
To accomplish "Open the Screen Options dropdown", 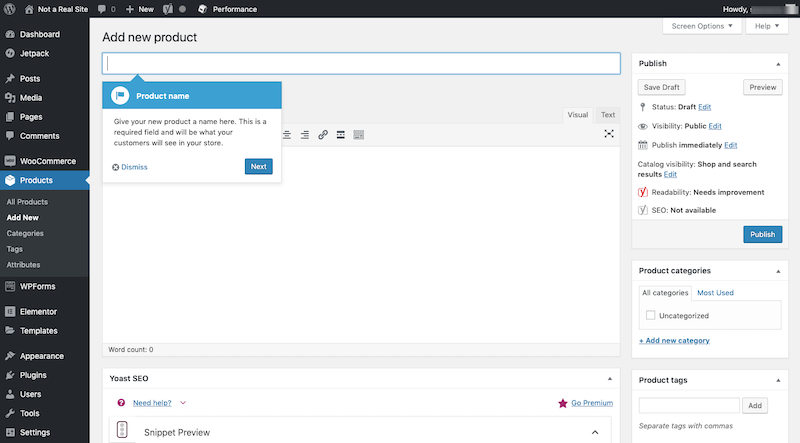I will (703, 26).
